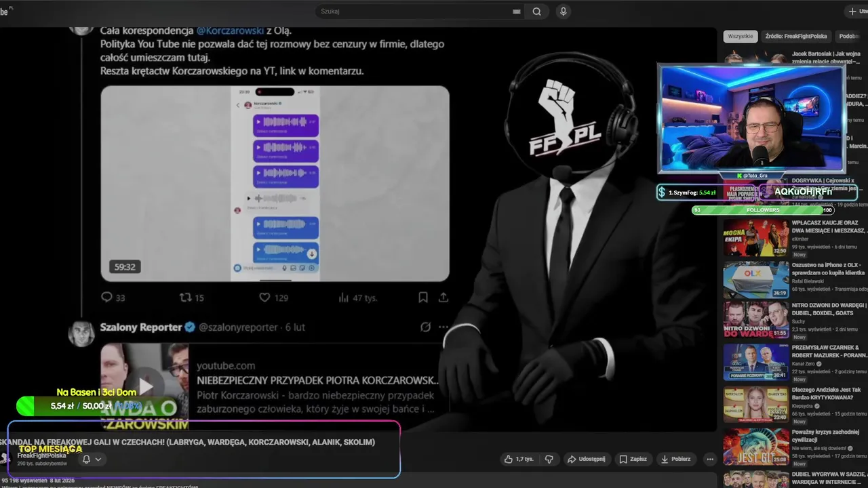
Task: Click the Pobierz download button
Action: tap(676, 459)
